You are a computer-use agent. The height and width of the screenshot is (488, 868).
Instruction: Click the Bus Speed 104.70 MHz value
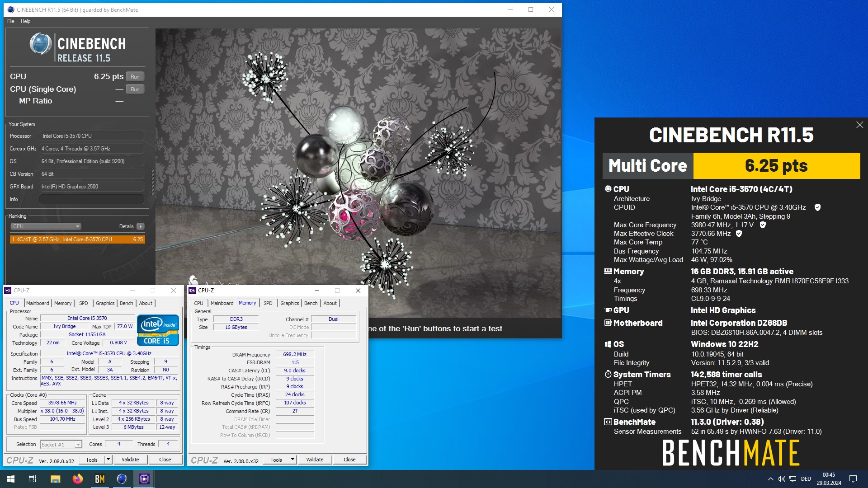[63, 419]
